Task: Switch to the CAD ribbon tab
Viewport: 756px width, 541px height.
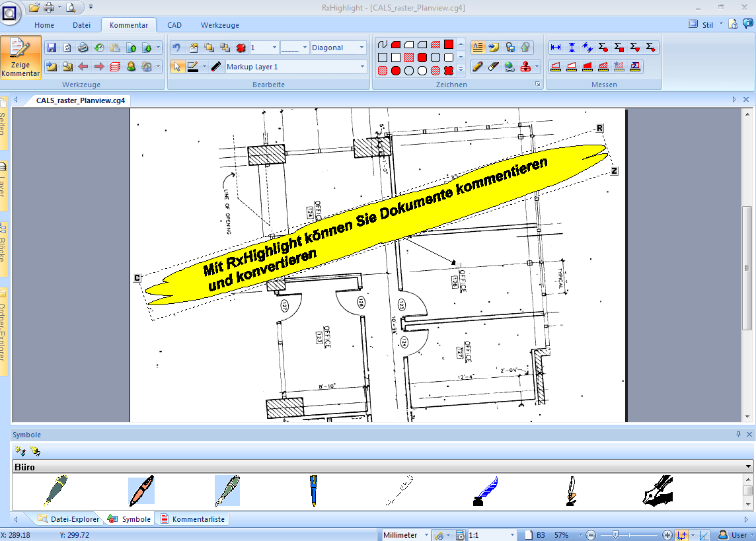Action: pos(174,25)
